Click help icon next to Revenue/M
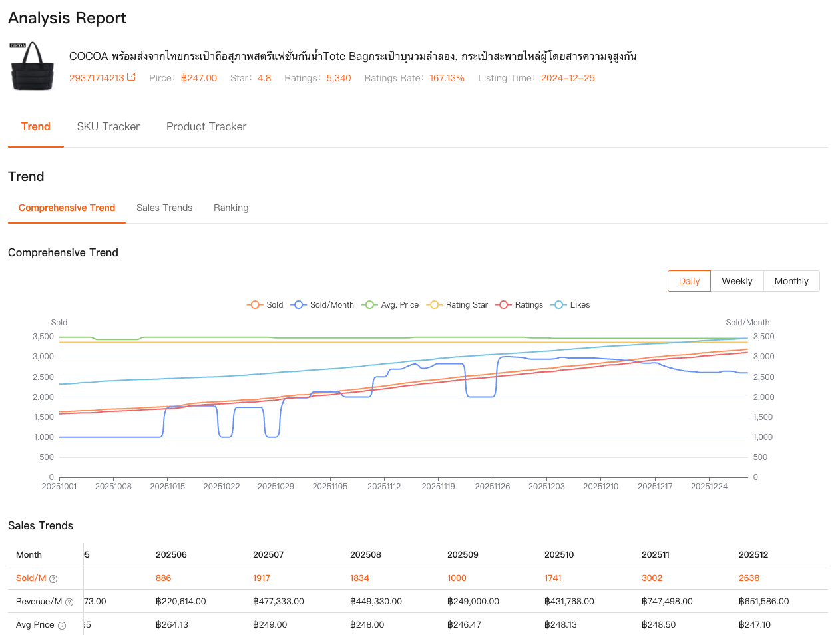This screenshot has height=635, width=840. 69,602
